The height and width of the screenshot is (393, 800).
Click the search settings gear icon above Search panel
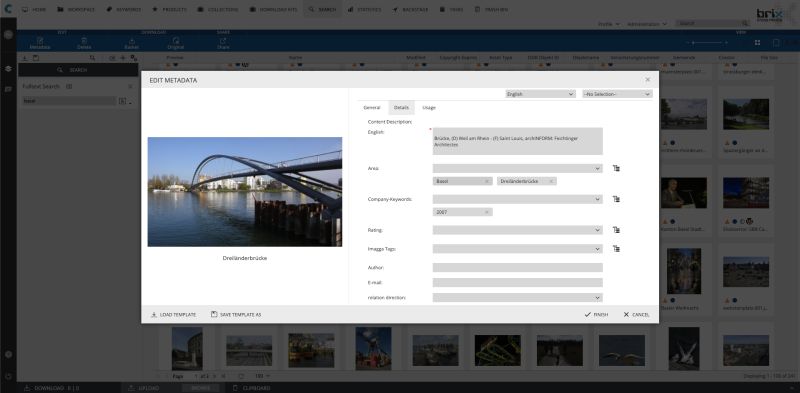133,58
